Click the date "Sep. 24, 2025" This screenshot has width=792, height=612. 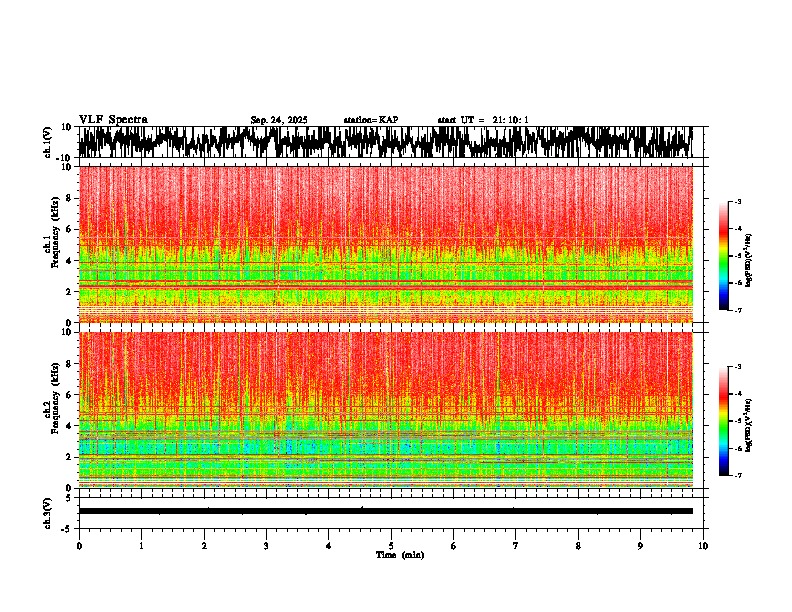pyautogui.click(x=279, y=120)
